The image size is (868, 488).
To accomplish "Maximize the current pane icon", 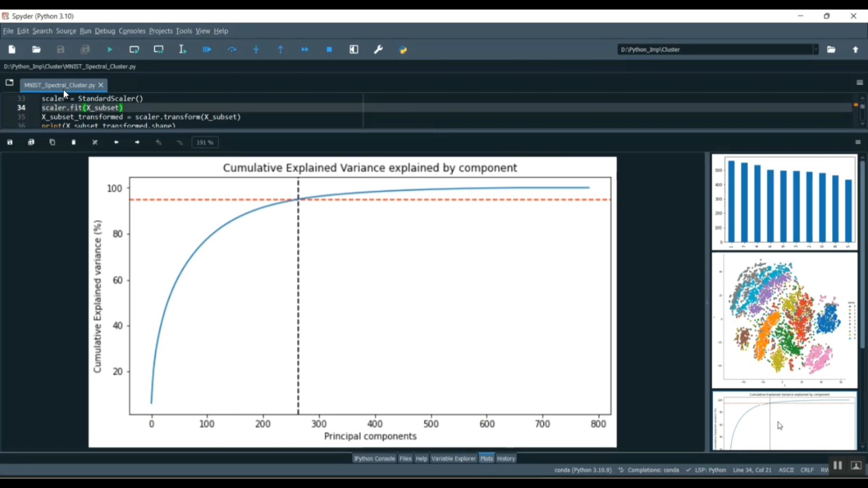I will [354, 50].
